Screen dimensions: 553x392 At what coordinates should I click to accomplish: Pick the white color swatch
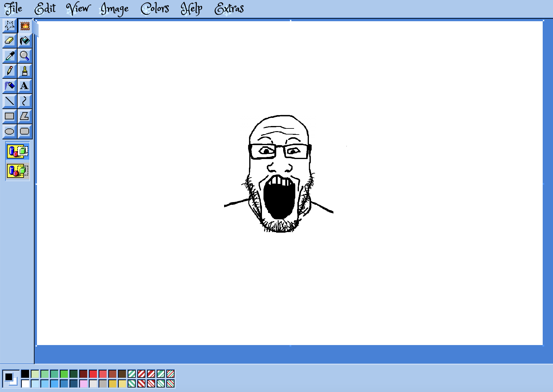(25, 384)
